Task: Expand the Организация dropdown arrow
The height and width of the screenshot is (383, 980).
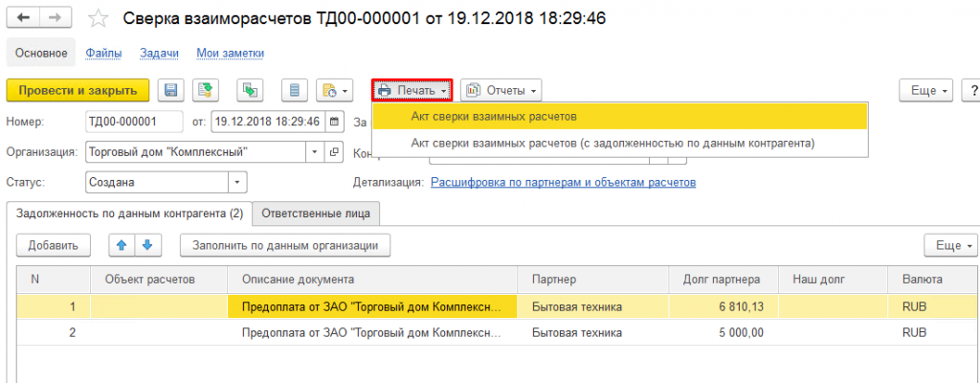Action: (x=314, y=152)
